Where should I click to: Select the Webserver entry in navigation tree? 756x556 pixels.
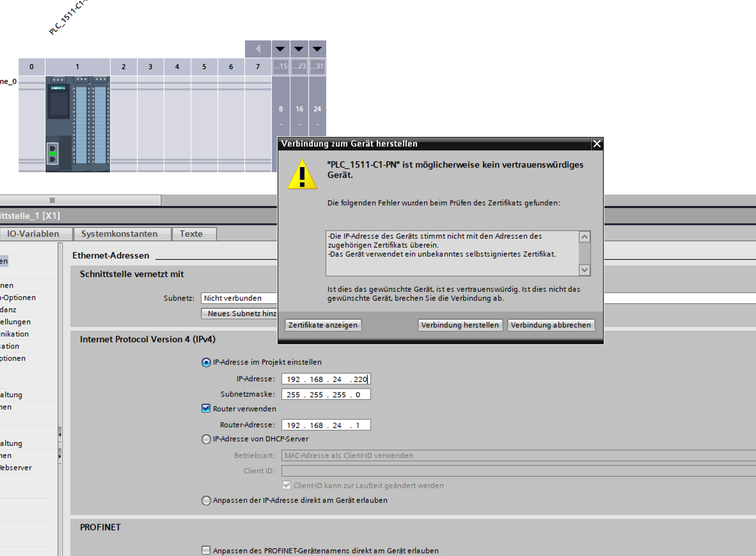[x=16, y=468]
